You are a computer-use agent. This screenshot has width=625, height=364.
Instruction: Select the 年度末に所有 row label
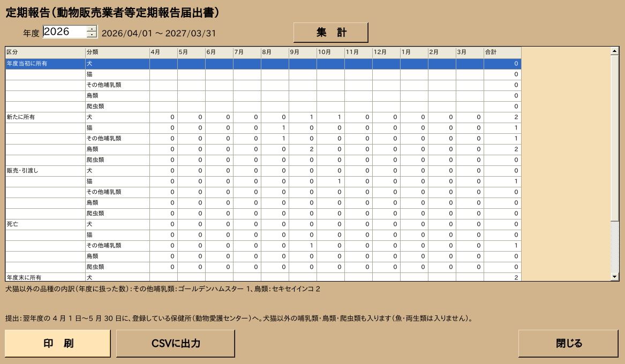tap(46, 277)
